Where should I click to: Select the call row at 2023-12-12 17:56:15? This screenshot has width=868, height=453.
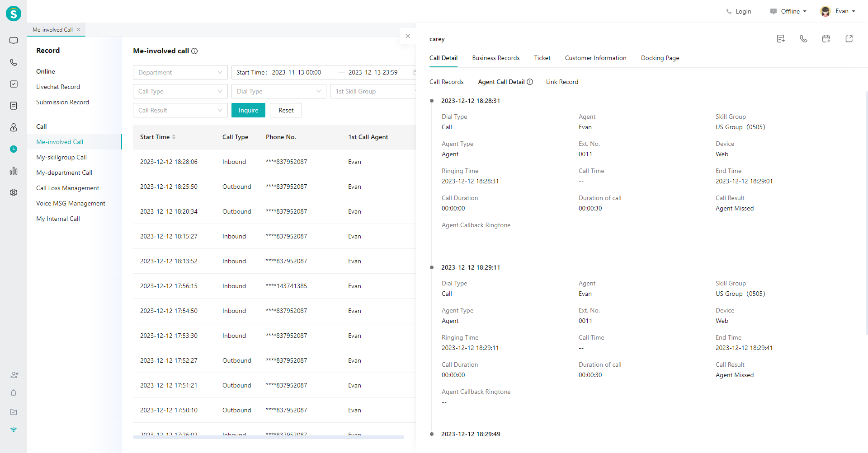pos(274,286)
